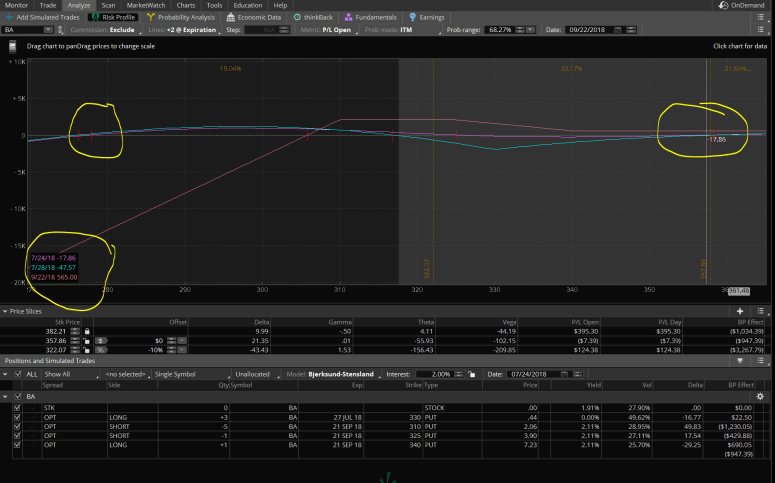Uncheck the STK row checkbox
Screen dimensions: 775x483
point(17,408)
